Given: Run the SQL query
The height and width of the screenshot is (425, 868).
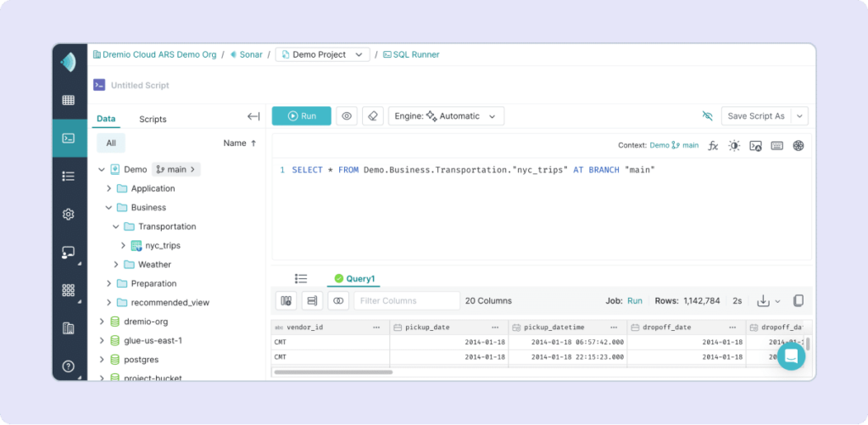Looking at the screenshot, I should tap(302, 116).
